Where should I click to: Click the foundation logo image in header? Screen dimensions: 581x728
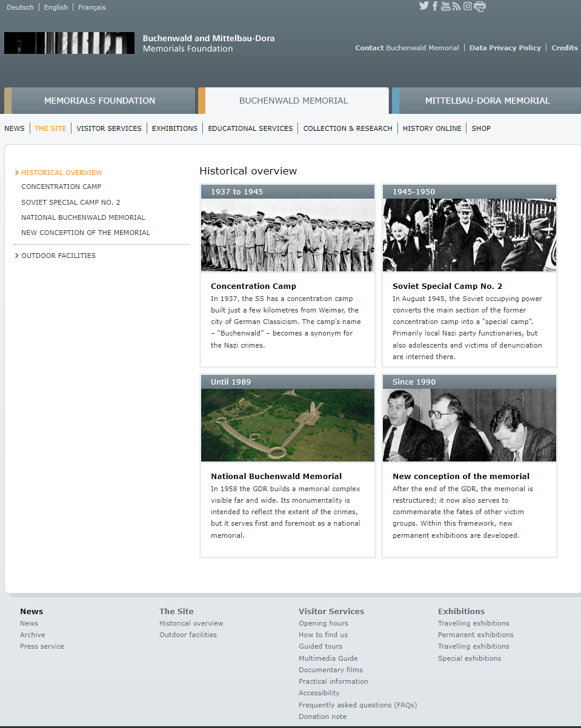point(69,43)
